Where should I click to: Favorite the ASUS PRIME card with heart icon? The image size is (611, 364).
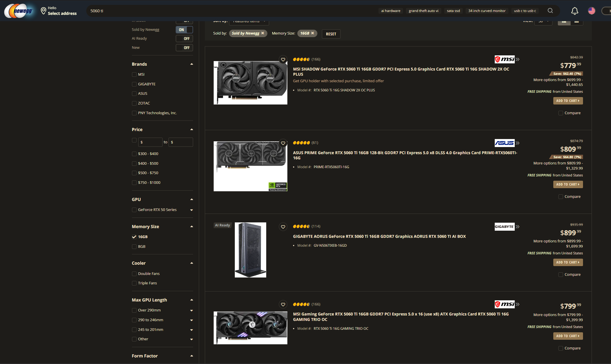[283, 143]
